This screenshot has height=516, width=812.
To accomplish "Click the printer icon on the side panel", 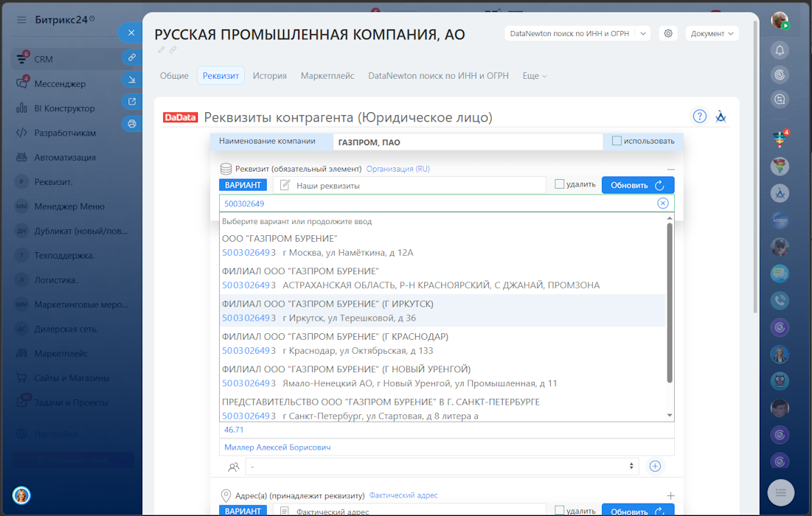I will click(x=132, y=124).
